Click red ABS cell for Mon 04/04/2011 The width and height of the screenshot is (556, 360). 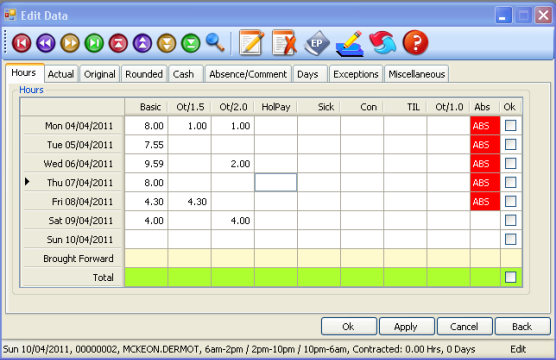485,126
